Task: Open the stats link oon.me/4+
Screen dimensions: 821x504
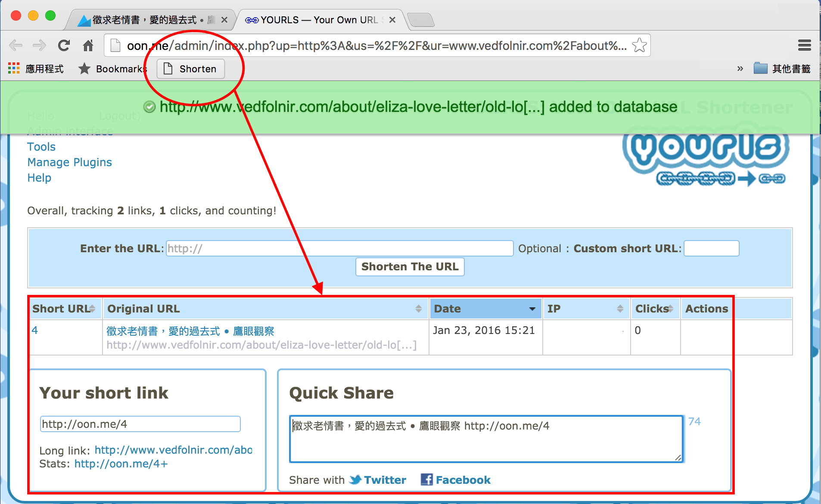Action: click(x=121, y=464)
